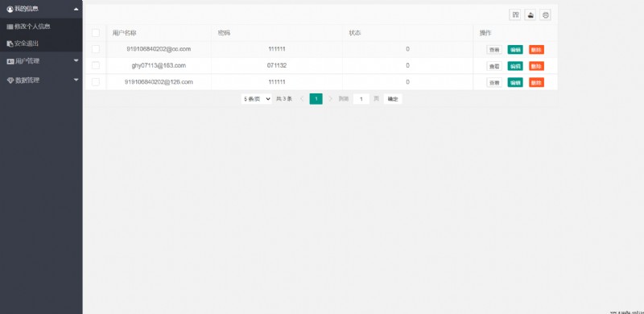Edit the ghy07113@163.com user with 编辑
The image size is (644, 314).
[x=515, y=66]
